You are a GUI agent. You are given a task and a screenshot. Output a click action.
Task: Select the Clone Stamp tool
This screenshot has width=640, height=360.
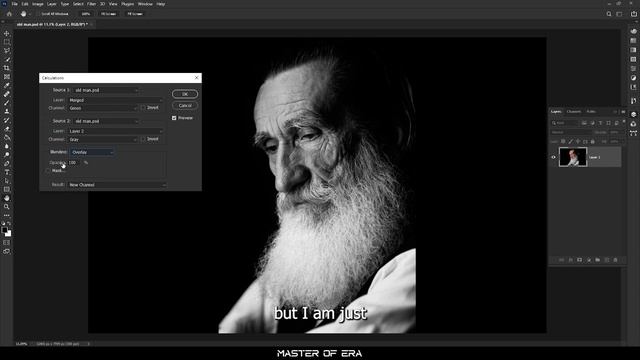tap(7, 111)
